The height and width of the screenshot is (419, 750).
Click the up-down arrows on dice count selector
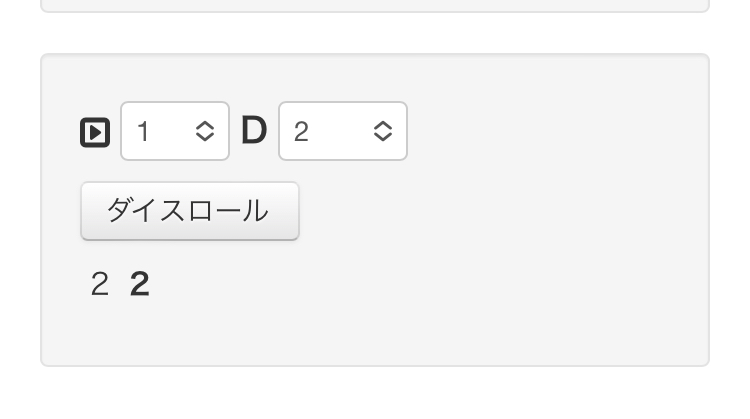pos(205,131)
